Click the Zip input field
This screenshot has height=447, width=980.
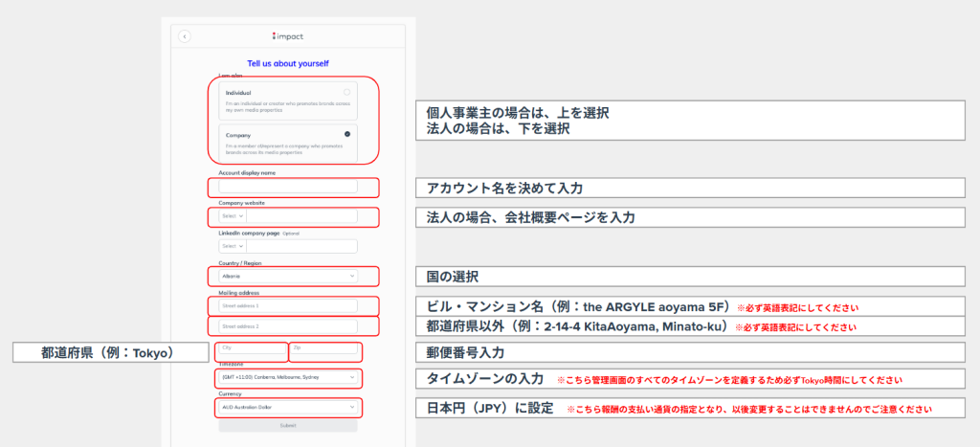pos(323,347)
